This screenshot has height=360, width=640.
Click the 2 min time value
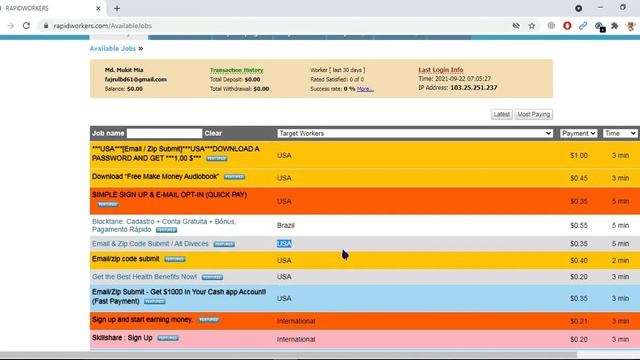point(620,260)
